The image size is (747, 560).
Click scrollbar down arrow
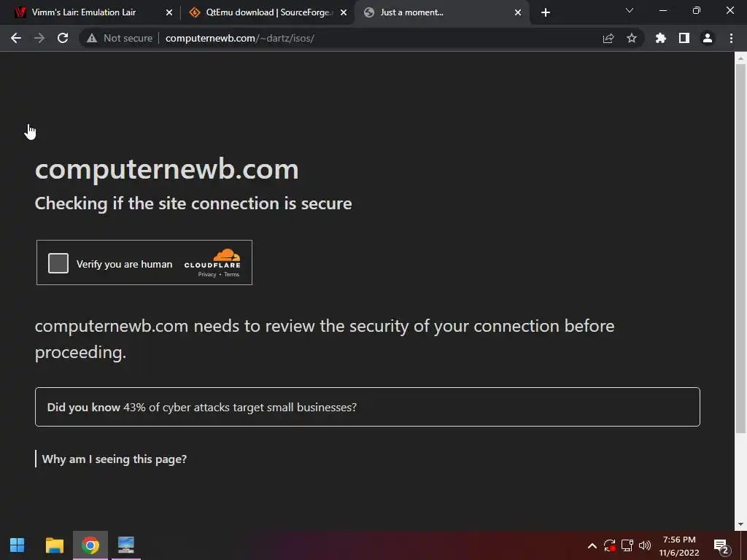[x=740, y=524]
